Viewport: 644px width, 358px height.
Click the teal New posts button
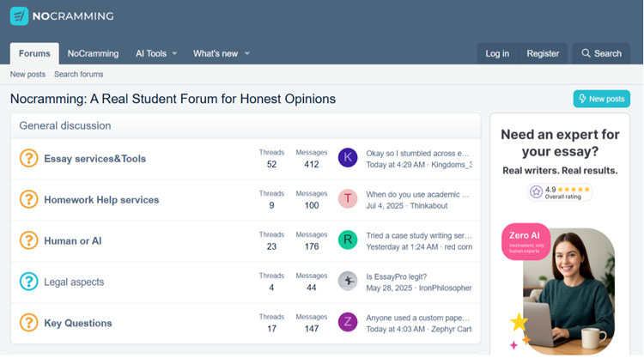coord(601,99)
